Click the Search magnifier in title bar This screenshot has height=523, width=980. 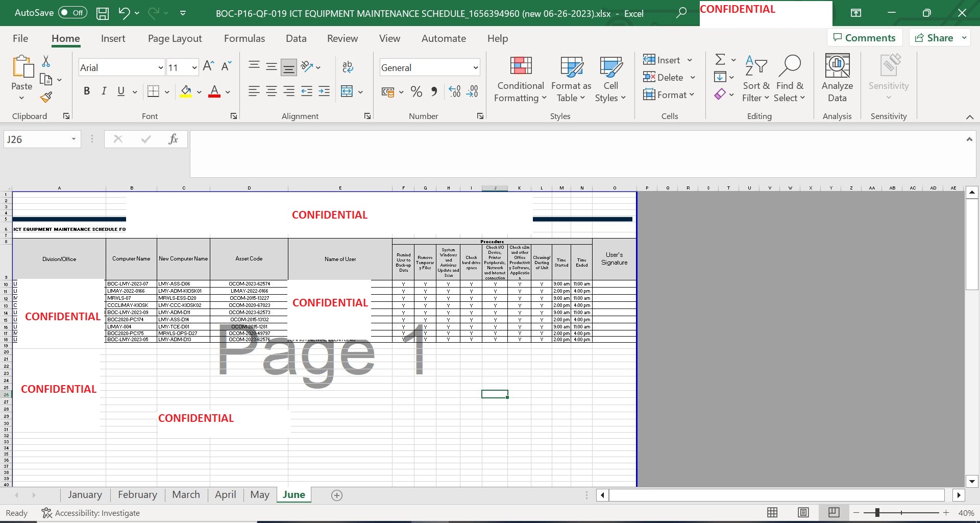(681, 13)
